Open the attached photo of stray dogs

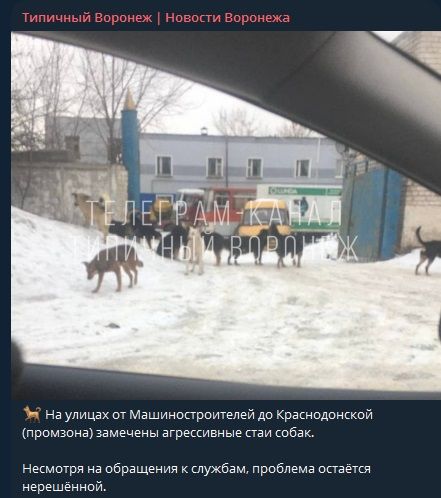click(x=226, y=215)
